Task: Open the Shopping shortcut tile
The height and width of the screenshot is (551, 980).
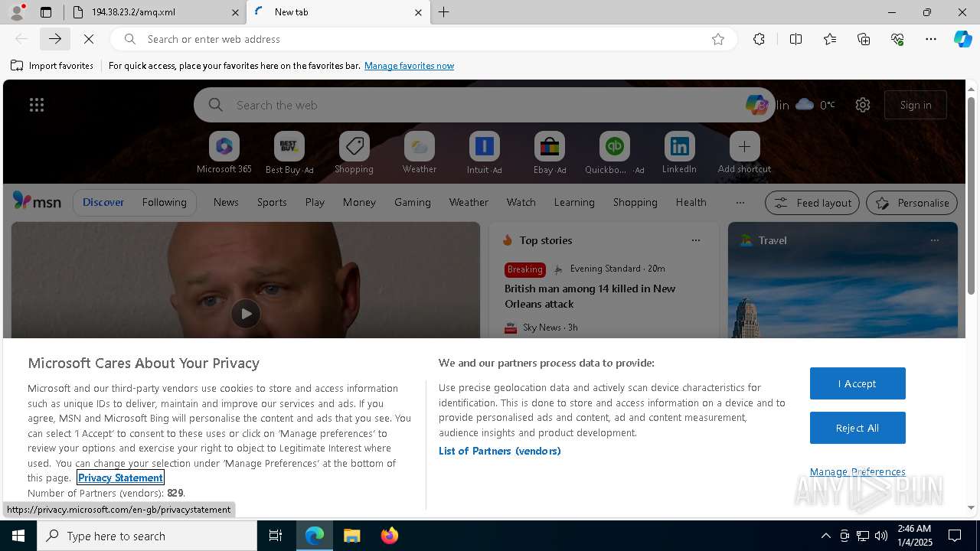Action: [354, 153]
